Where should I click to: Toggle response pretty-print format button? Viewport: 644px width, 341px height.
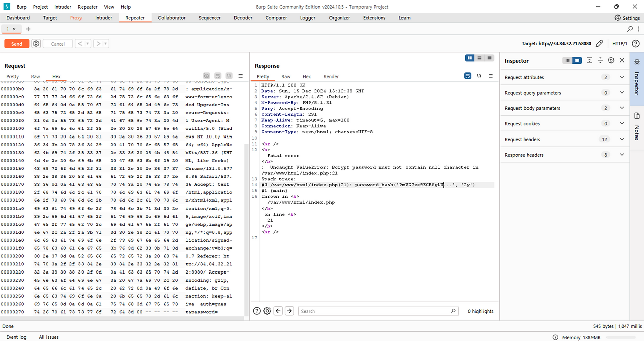(468, 76)
